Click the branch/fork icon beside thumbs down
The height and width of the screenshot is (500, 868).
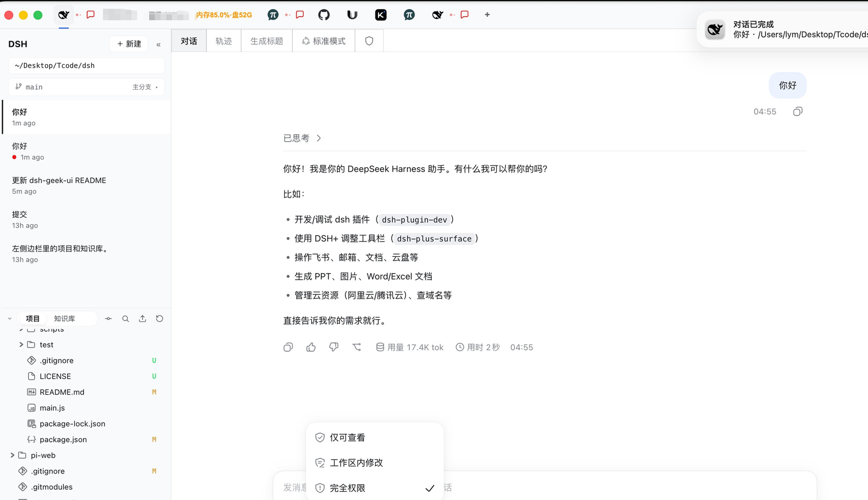tap(356, 347)
